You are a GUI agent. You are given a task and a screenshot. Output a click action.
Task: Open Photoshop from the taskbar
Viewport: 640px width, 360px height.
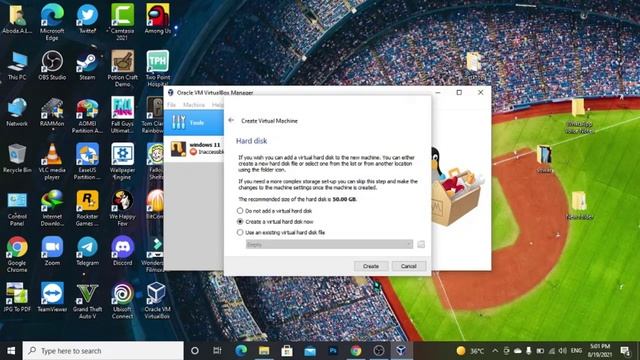point(333,351)
